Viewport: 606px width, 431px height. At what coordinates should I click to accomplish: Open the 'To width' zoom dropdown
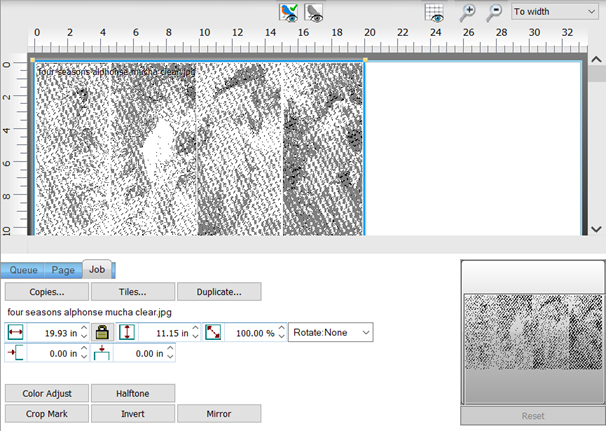point(555,12)
